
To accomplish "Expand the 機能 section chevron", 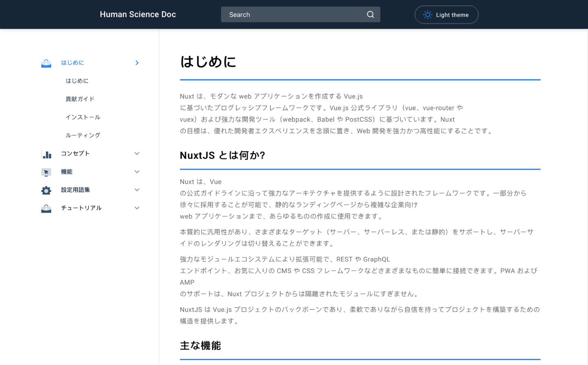I will [137, 172].
